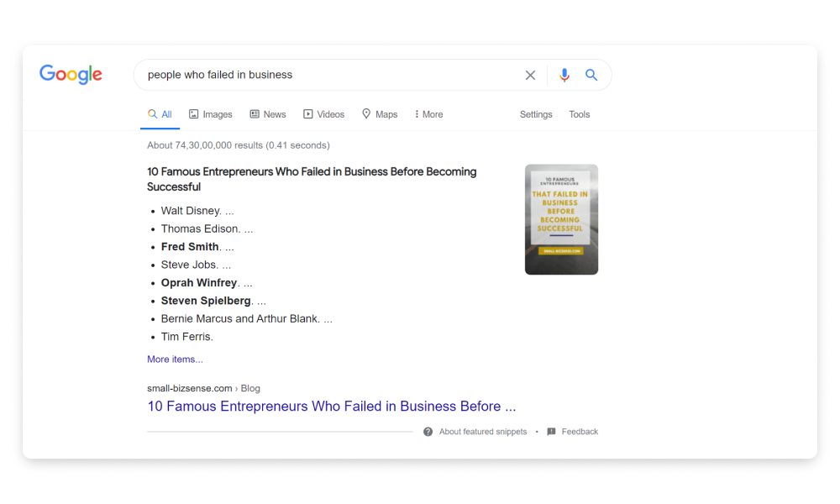Open the 10 Famous Entrepreneurs result link
This screenshot has height=504, width=840.
pyautogui.click(x=332, y=407)
